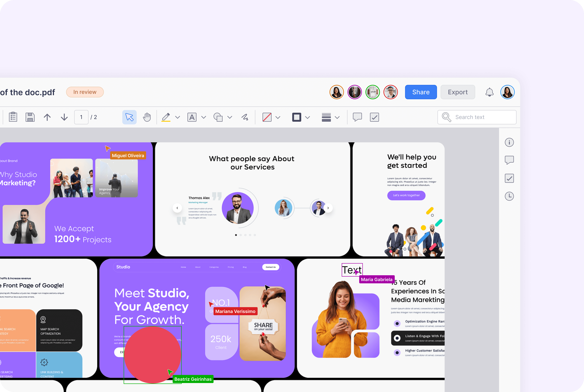This screenshot has width=584, height=392.
Task: Click About in the Studio page nav
Action: pyautogui.click(x=198, y=267)
